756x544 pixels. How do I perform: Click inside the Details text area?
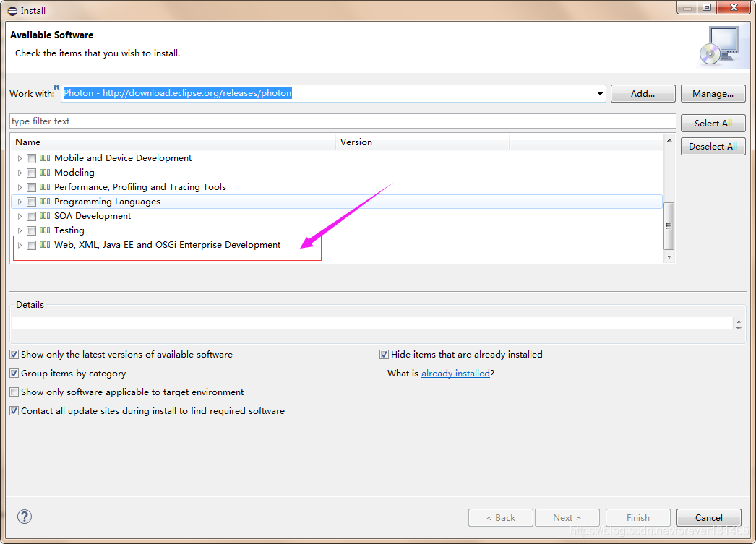click(x=371, y=324)
